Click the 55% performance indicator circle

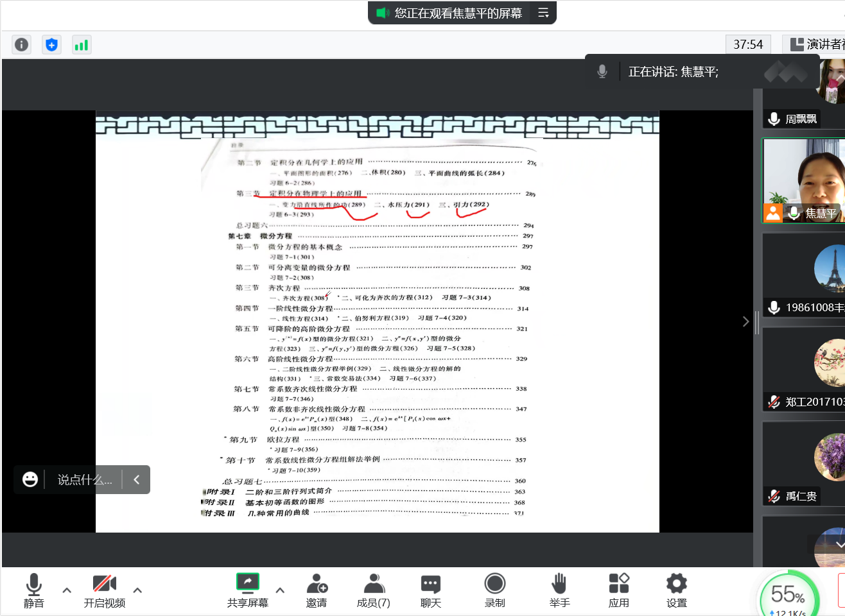(788, 597)
